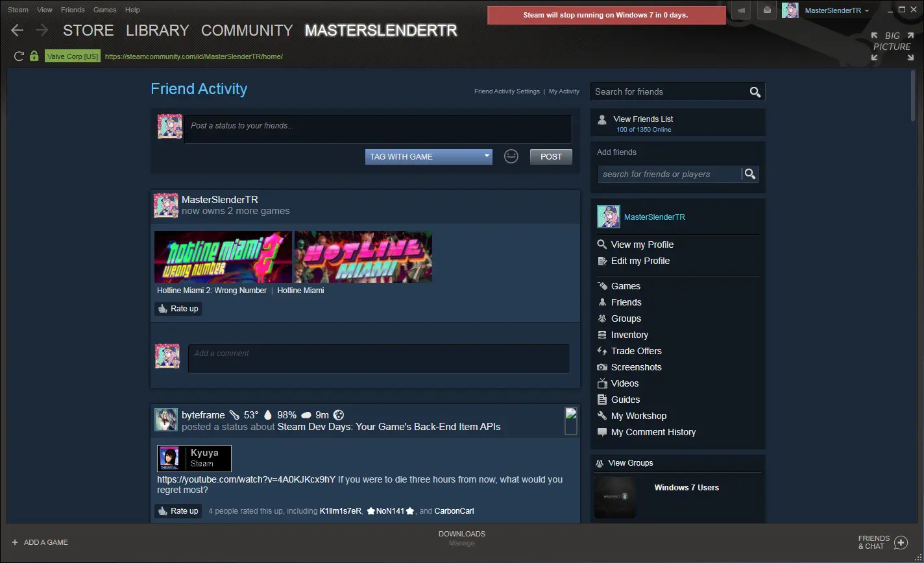
Task: Open the Help menu
Action: coord(132,10)
